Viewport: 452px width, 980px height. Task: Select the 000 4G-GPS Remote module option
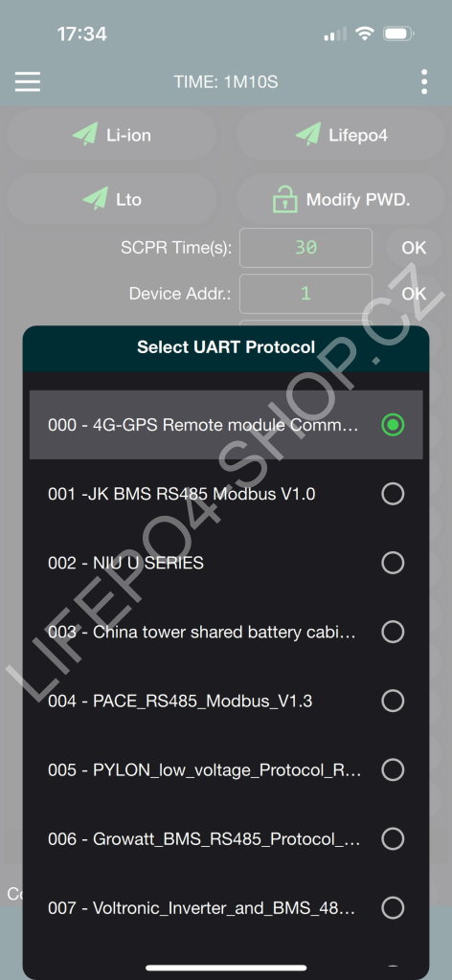226,425
